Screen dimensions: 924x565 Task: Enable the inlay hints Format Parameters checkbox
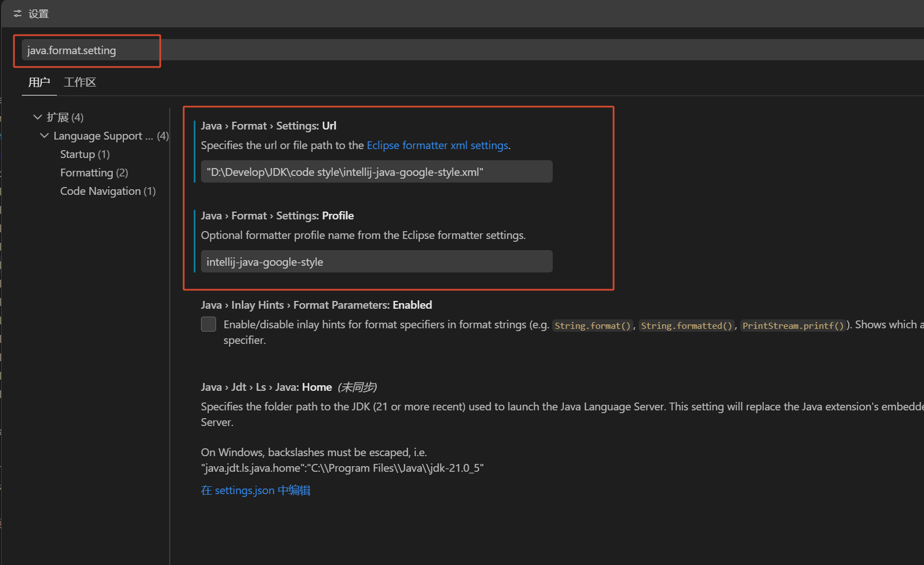pos(209,324)
